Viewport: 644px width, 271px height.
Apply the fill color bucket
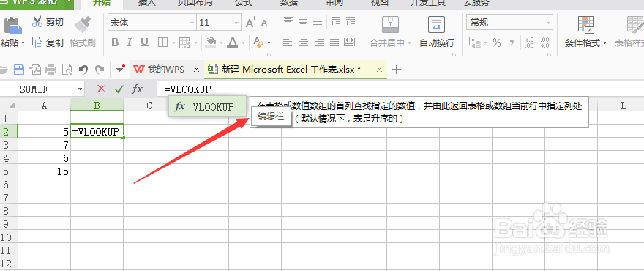coord(211,42)
